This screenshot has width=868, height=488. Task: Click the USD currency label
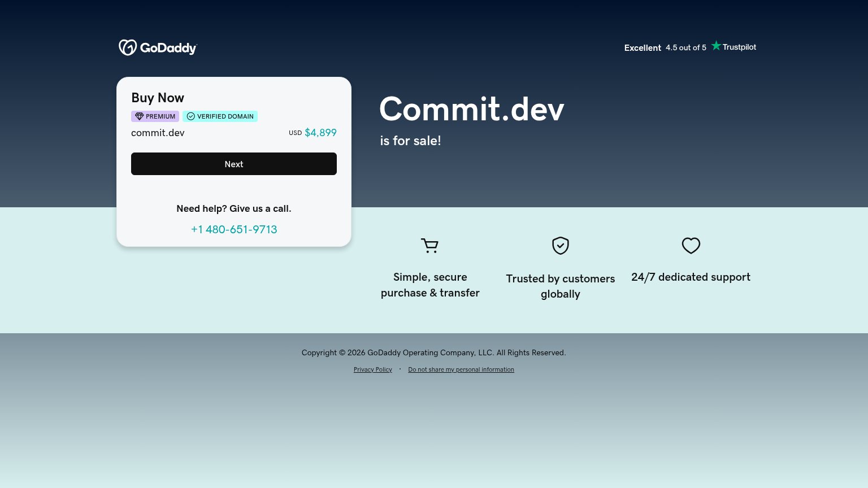click(x=296, y=133)
